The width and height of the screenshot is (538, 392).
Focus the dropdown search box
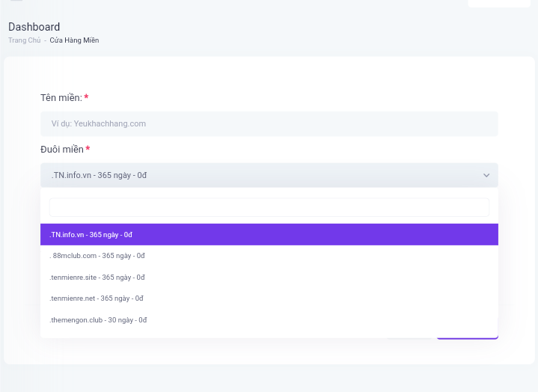(269, 207)
